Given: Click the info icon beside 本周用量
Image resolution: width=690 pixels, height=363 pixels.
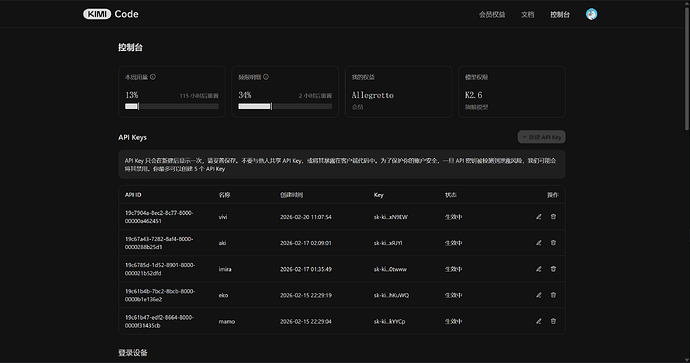Looking at the screenshot, I should coord(153,77).
